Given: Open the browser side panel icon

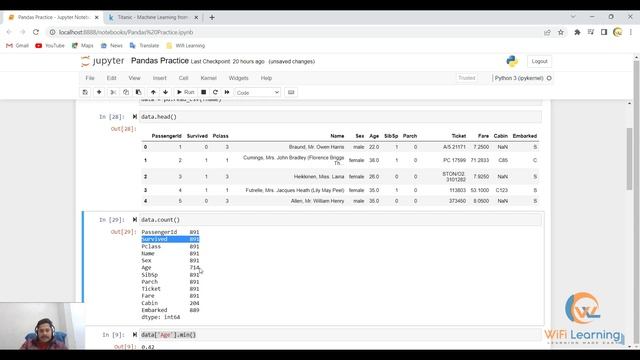Looking at the screenshot, I should coord(604,32).
